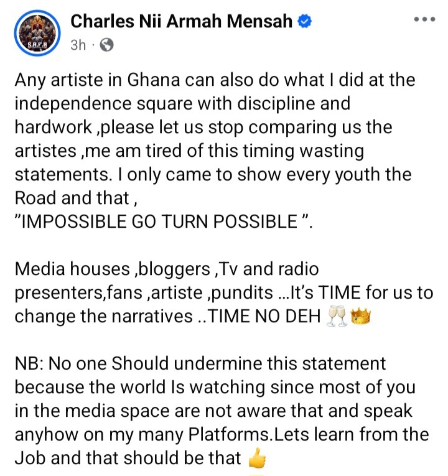Click the blue verified badge
This screenshot has width=448, height=476.
click(x=305, y=22)
